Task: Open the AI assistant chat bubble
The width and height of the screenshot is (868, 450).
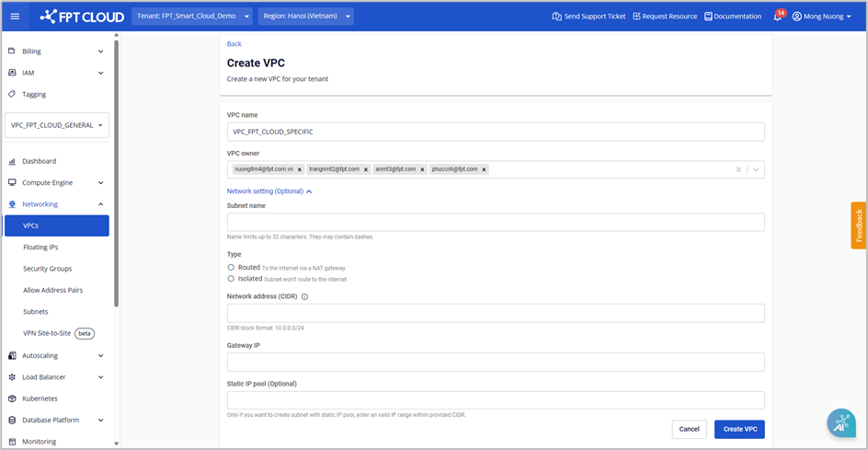Action: coord(840,422)
